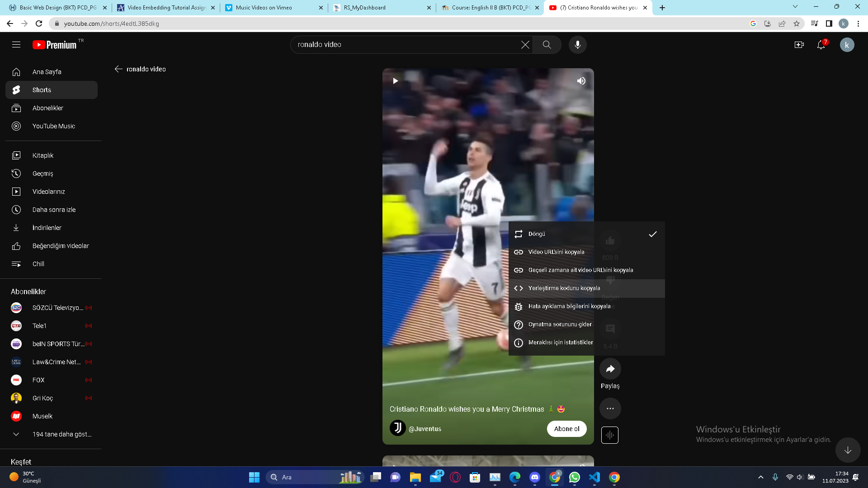868x488 pixels.
Task: Open YouTube hamburger guide menu
Action: 16,45
